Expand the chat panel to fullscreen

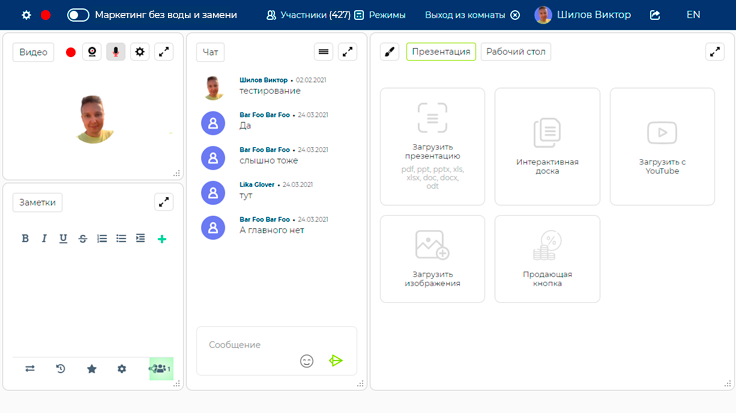[347, 52]
